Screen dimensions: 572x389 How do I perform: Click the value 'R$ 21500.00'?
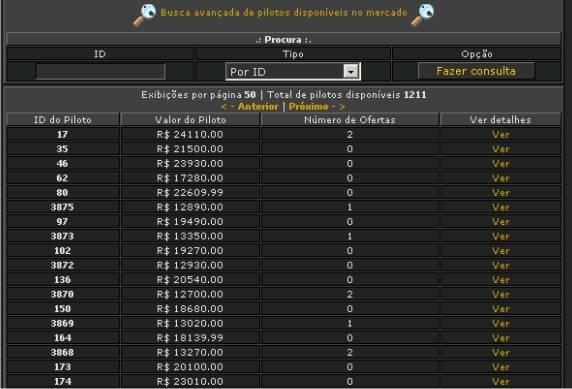point(190,149)
